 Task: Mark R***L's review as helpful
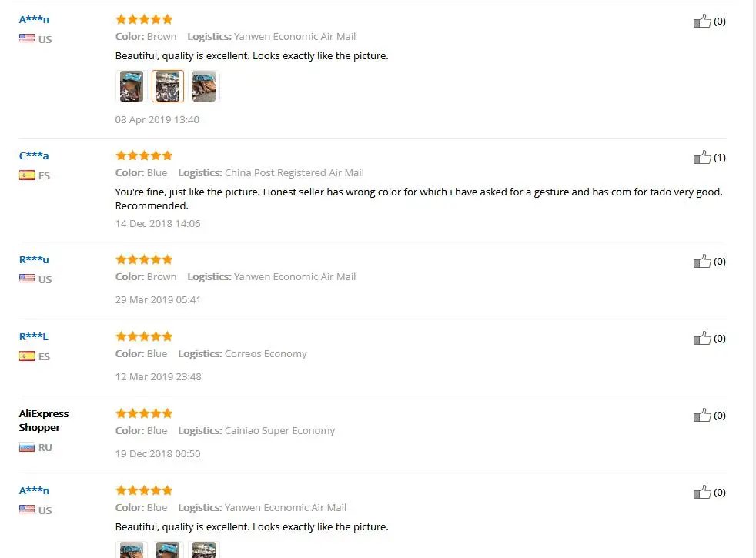click(702, 339)
